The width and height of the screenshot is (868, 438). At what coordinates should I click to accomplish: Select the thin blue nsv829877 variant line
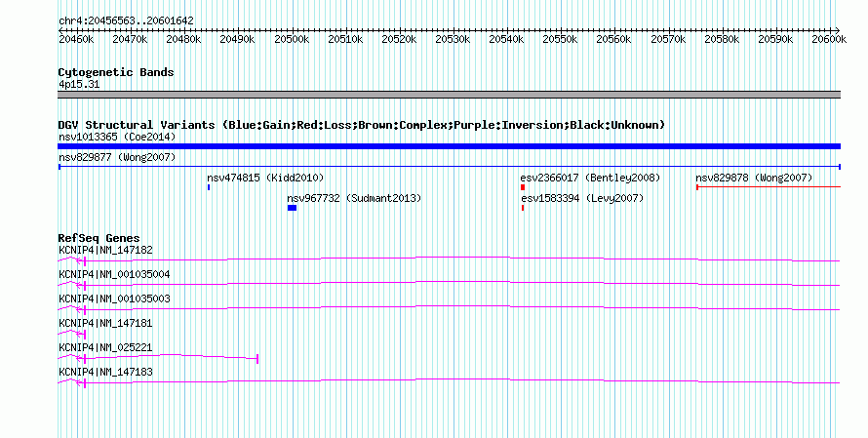(x=449, y=167)
